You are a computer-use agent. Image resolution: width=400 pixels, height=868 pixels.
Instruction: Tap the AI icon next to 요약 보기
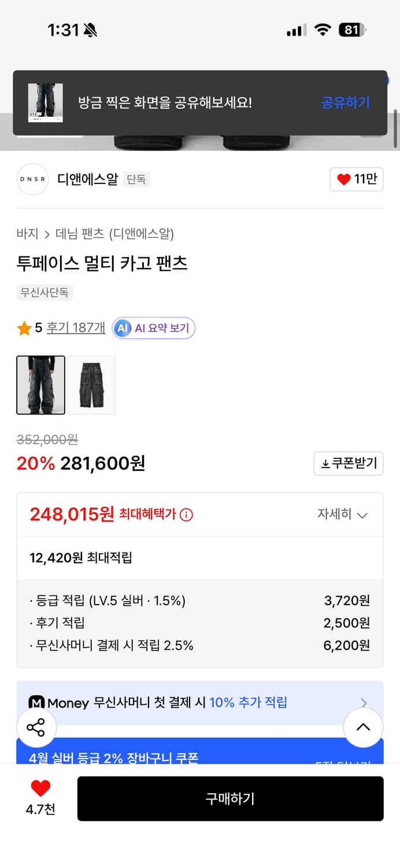(x=122, y=328)
